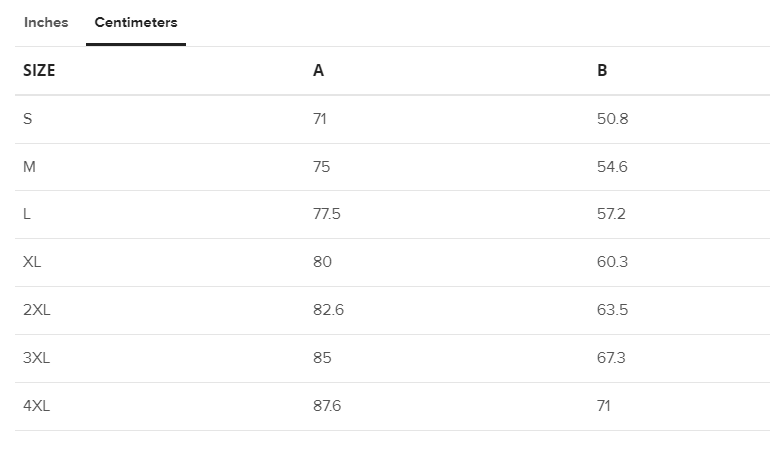Click the 60.3 measurement cell
The width and height of the screenshot is (770, 451).
(612, 262)
